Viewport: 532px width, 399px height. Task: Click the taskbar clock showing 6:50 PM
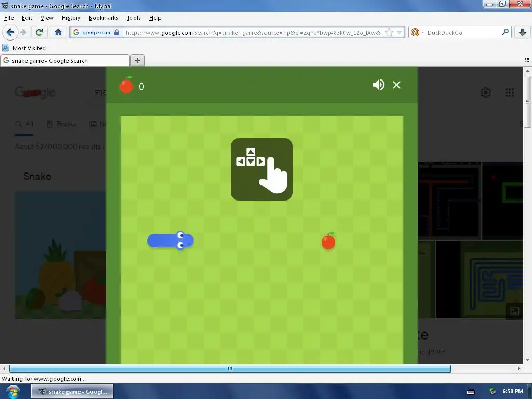pyautogui.click(x=513, y=392)
